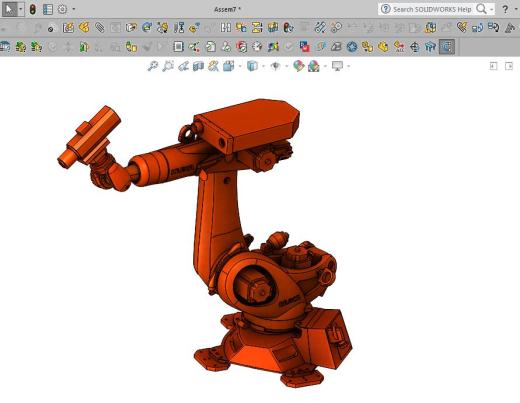Image resolution: width=520 pixels, height=403 pixels.
Task: Click the traffic light with arrow icon
Action: [x=288, y=27]
